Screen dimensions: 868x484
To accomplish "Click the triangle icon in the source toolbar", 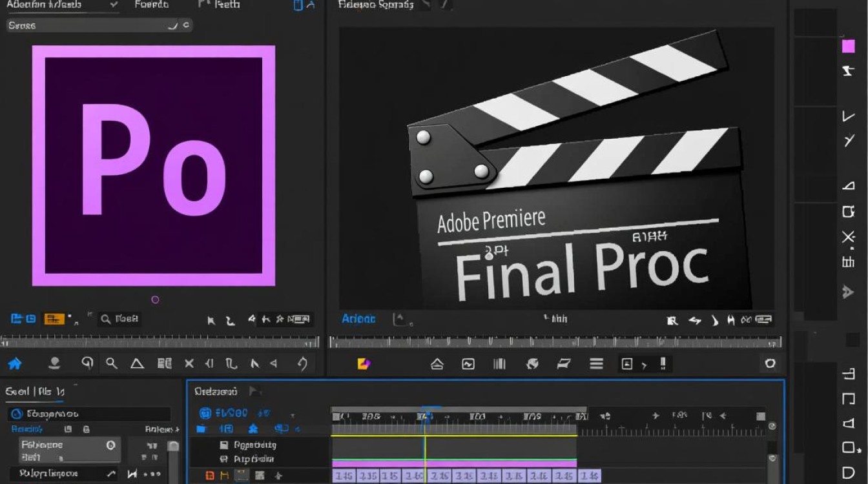I will (137, 363).
